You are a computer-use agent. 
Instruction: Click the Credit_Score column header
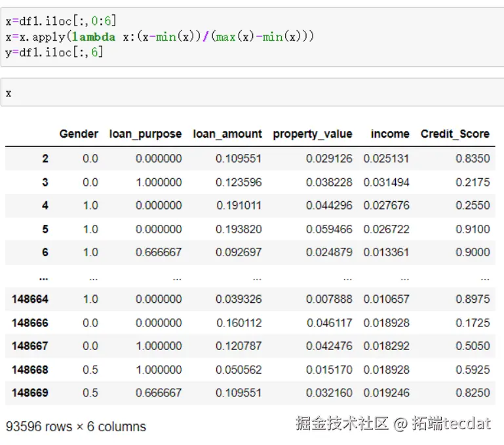pos(455,134)
